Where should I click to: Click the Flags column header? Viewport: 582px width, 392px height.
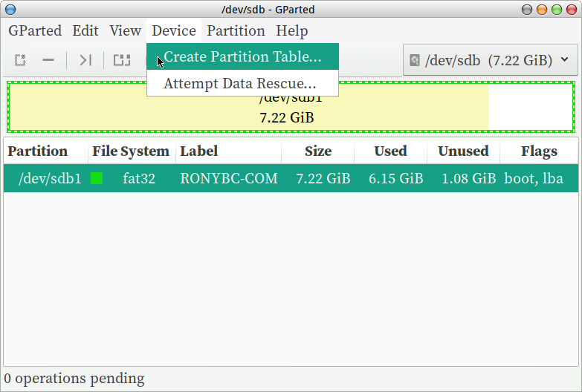[x=539, y=151]
